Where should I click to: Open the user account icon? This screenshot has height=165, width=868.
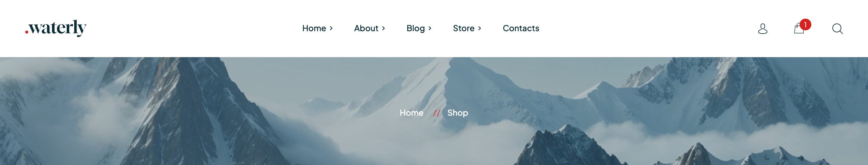coord(762,29)
